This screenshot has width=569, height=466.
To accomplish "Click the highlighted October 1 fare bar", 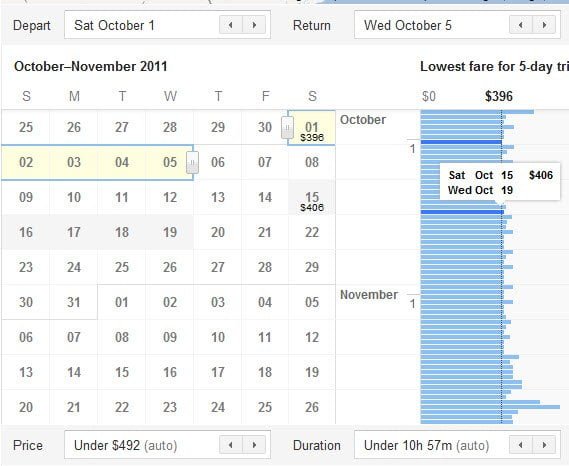I will [461, 142].
